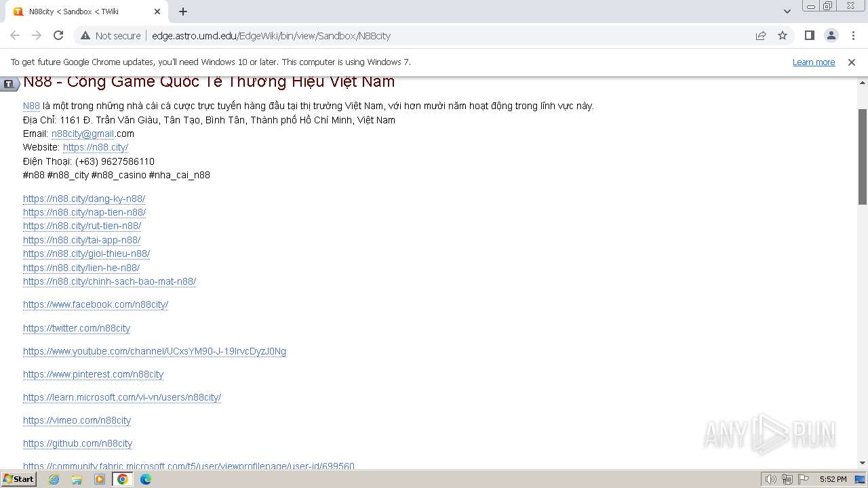Open File Explorer from taskbar
This screenshot has height=488, width=868.
[77, 479]
